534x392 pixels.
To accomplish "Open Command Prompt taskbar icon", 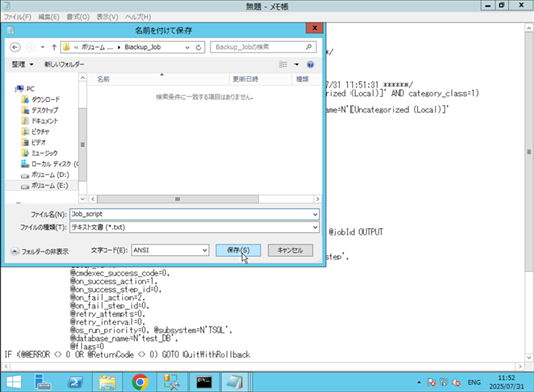I will [204, 382].
